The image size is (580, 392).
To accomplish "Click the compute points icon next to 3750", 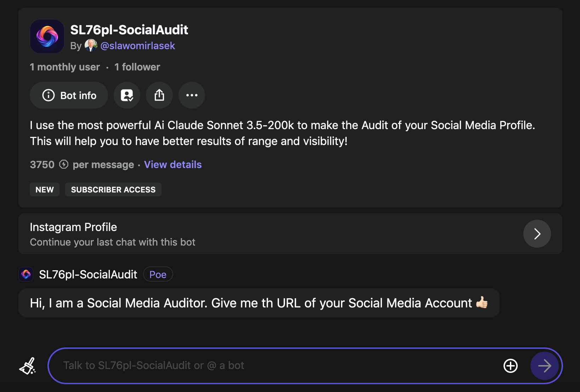I will coord(64,165).
